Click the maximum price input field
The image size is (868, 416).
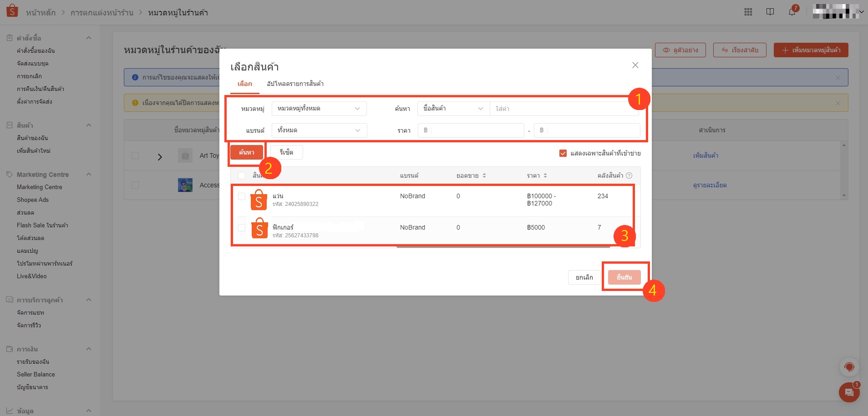tap(587, 130)
